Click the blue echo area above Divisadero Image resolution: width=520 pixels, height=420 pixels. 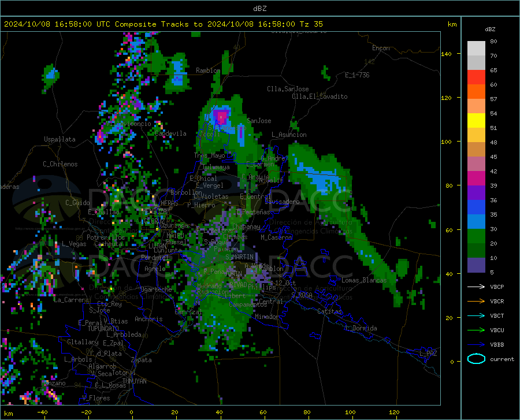[324, 181]
